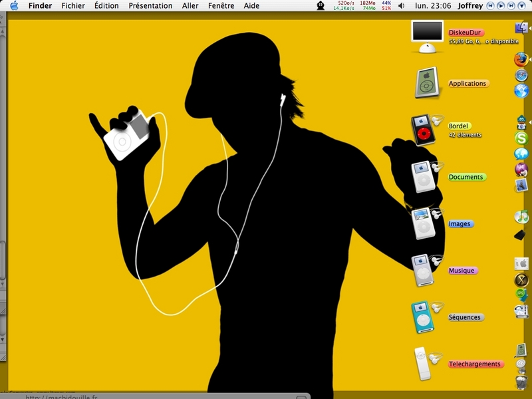Launch Firefox from the Dock

point(521,60)
